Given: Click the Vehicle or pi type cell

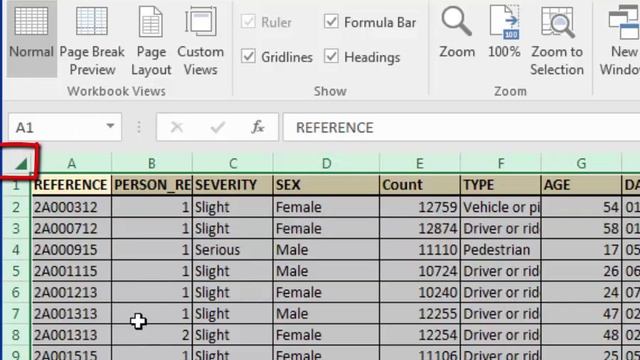Looking at the screenshot, I should point(501,207).
